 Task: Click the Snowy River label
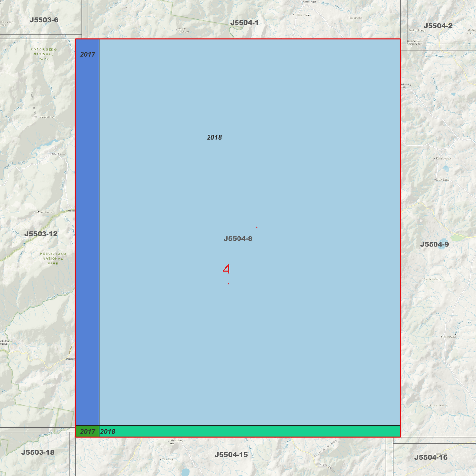15,165
